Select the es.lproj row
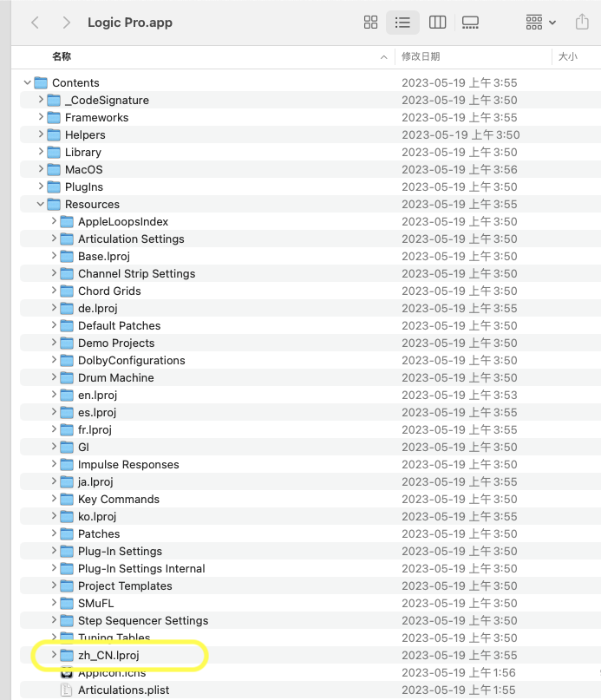This screenshot has height=700, width=601. (310, 413)
